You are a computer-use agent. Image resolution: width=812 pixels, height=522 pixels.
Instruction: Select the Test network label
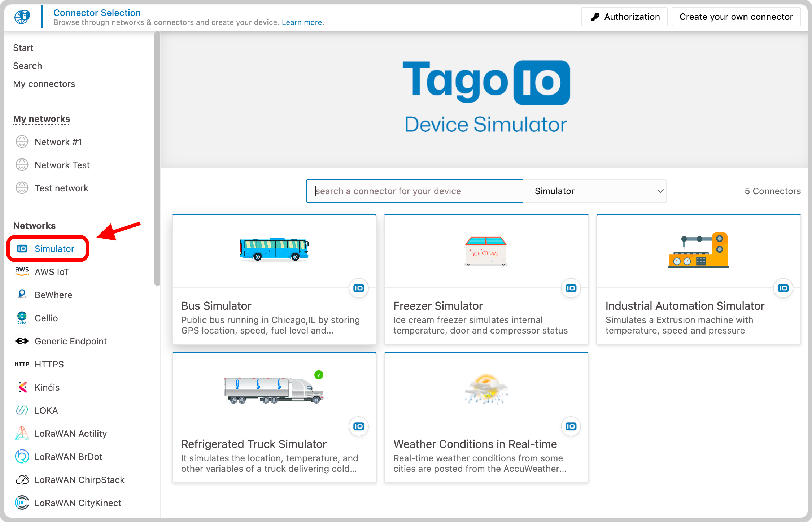point(61,188)
